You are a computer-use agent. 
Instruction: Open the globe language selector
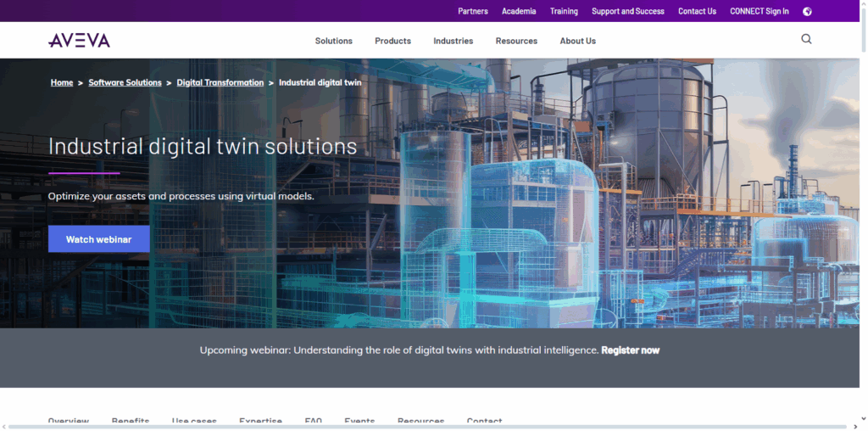pos(807,12)
